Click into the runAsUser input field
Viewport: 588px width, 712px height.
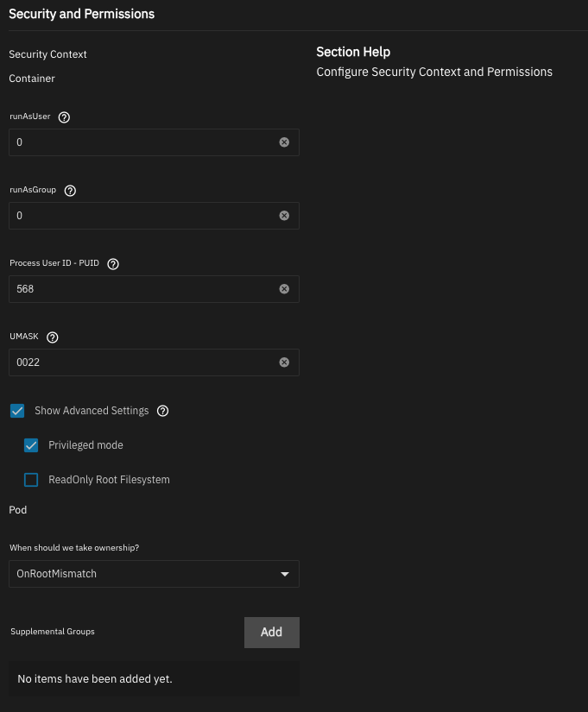142,142
